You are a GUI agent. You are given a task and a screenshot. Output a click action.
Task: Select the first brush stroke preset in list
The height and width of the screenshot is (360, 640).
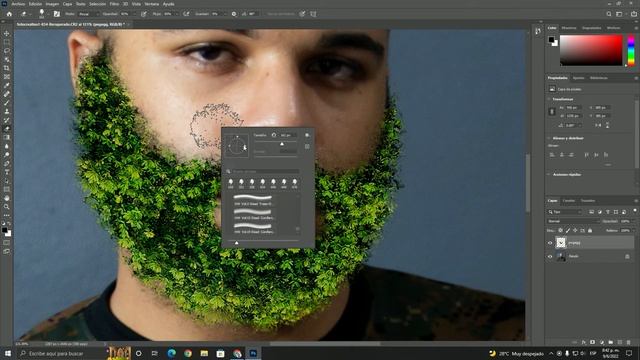pos(253,200)
